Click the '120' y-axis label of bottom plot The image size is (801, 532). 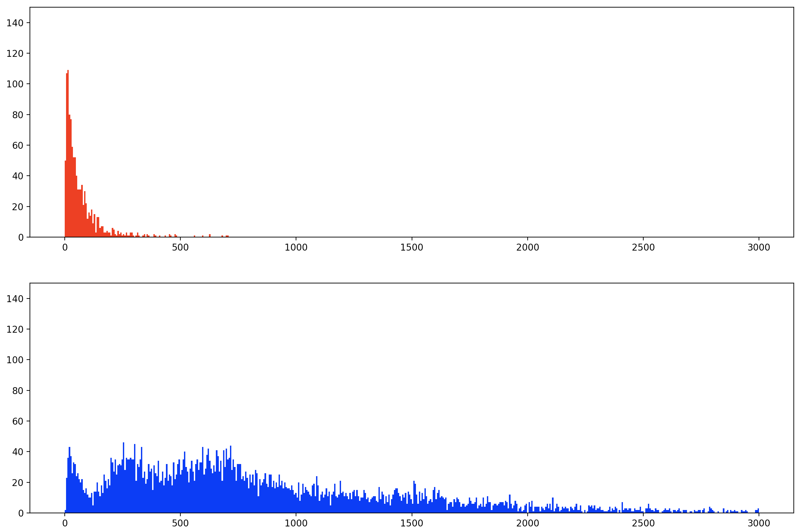coord(15,329)
